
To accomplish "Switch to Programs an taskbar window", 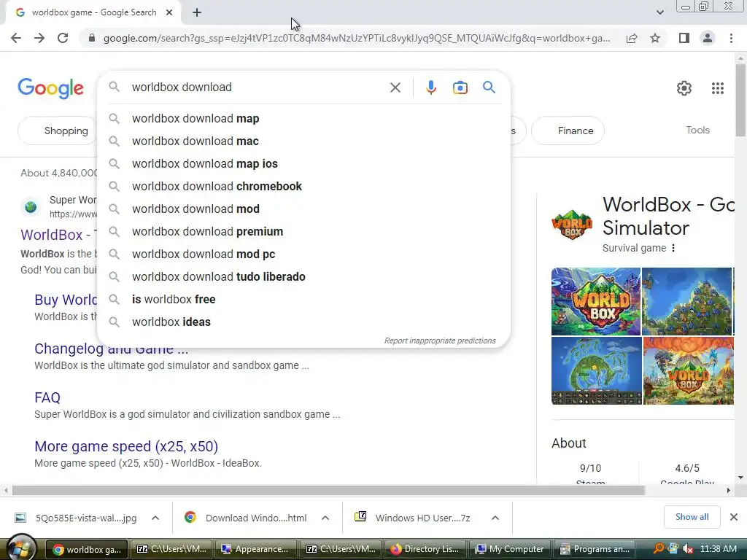I will 595,549.
